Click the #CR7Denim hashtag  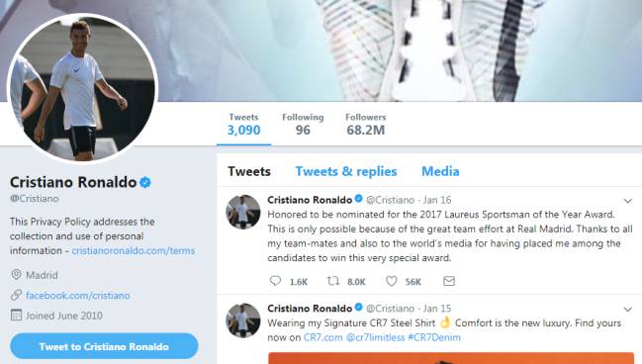(x=434, y=337)
